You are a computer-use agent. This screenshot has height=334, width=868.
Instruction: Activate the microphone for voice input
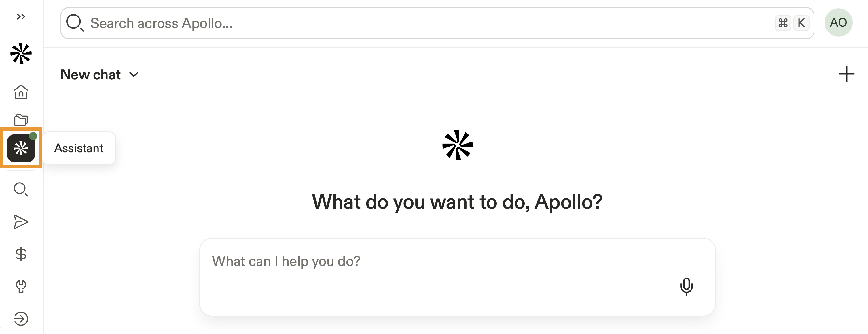tap(686, 286)
